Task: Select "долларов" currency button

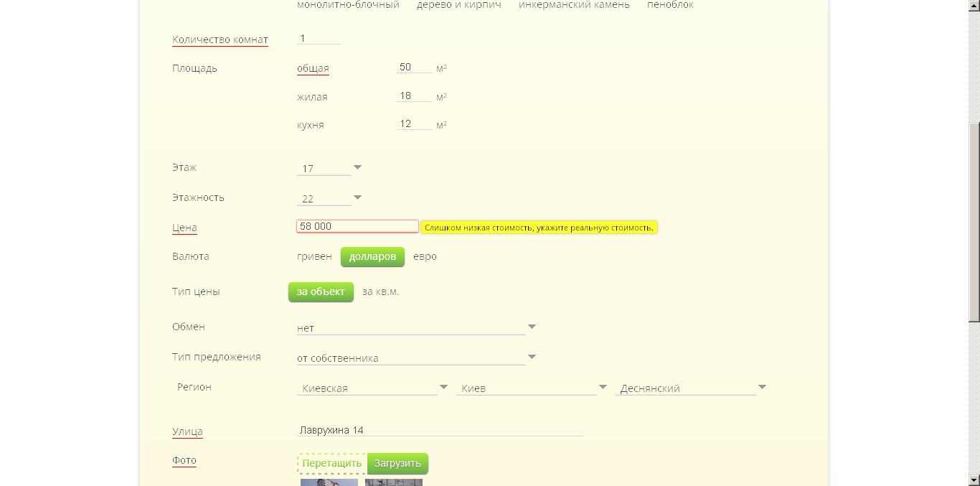Action: coord(372,257)
